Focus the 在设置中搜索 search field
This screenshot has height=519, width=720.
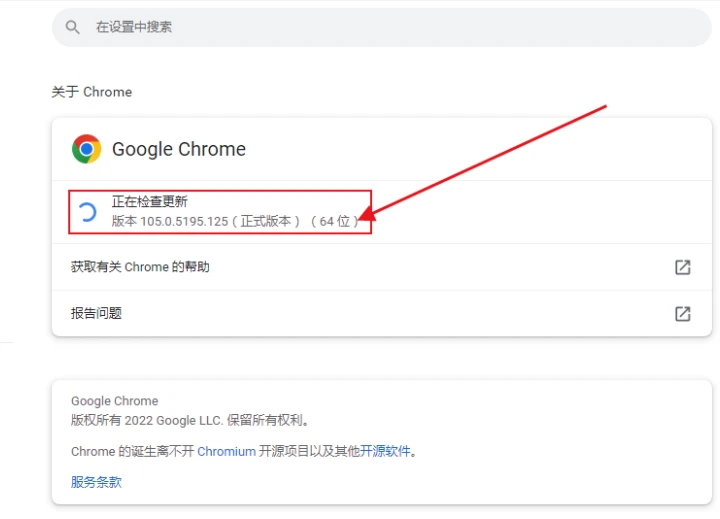(x=382, y=27)
